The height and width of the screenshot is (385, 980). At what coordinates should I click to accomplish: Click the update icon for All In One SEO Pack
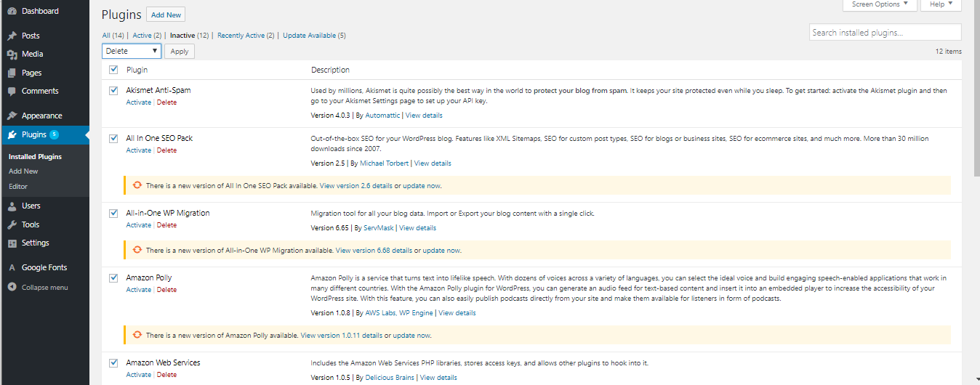(137, 186)
